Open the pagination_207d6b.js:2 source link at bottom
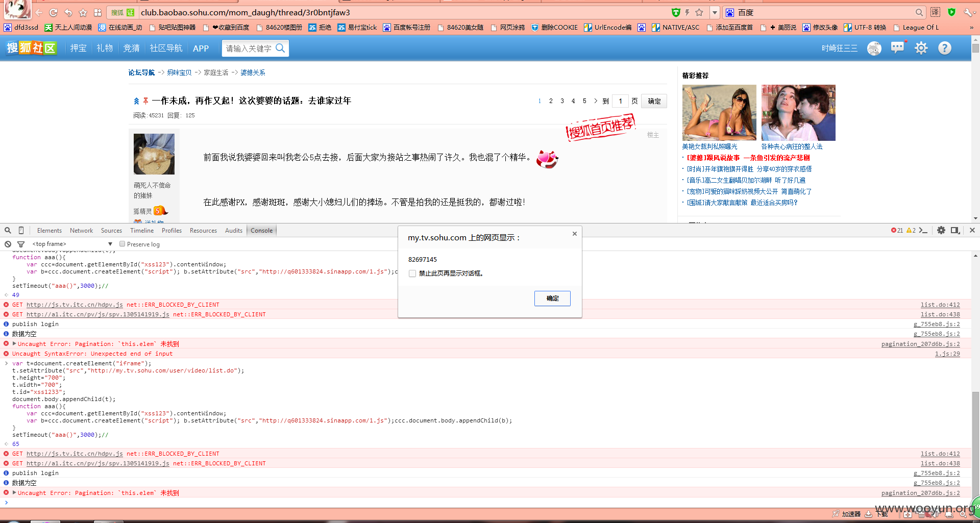 pos(920,493)
